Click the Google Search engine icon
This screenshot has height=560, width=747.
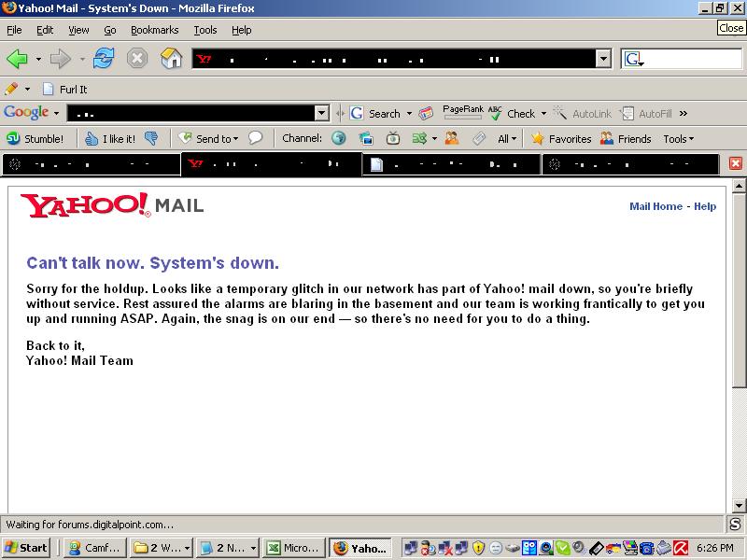[633, 60]
